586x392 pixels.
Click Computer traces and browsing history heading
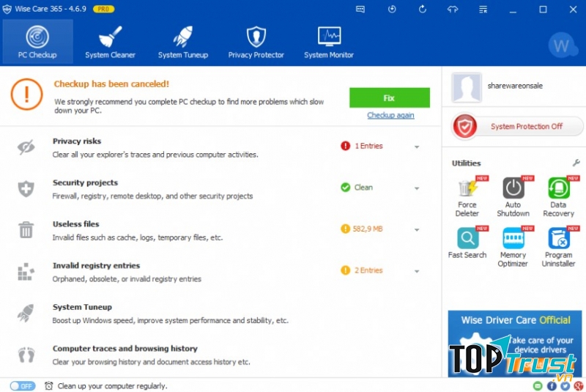[125, 349]
